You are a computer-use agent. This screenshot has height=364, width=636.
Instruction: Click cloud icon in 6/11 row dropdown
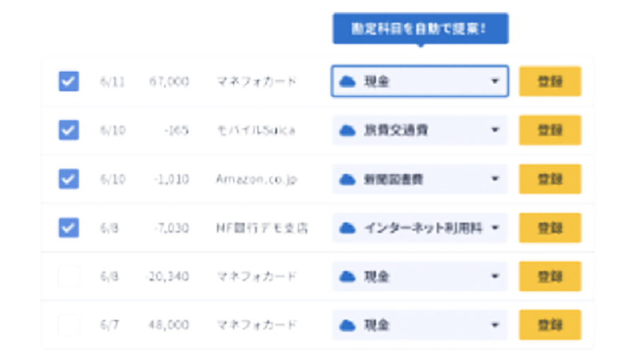(x=347, y=81)
